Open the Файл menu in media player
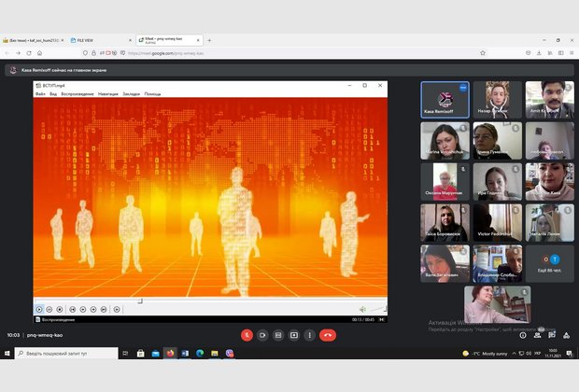The width and height of the screenshot is (579, 392). point(40,93)
